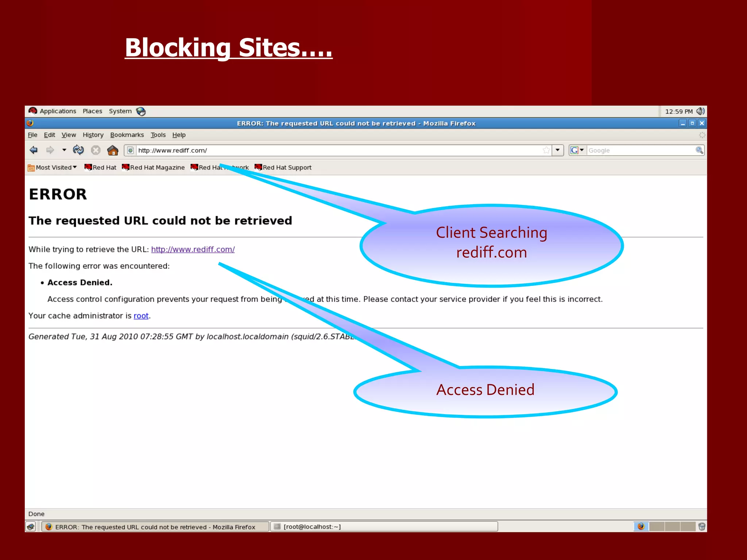Click the Show Desktop icon in taskbar
747x560 pixels.
[31, 526]
